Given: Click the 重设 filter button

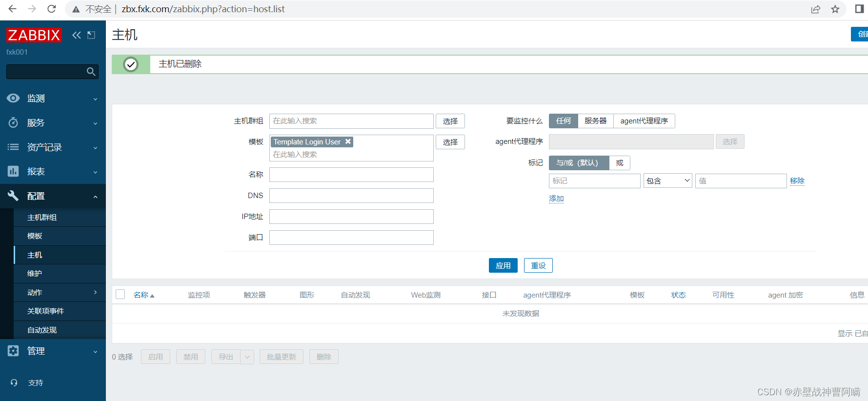Looking at the screenshot, I should click(538, 265).
